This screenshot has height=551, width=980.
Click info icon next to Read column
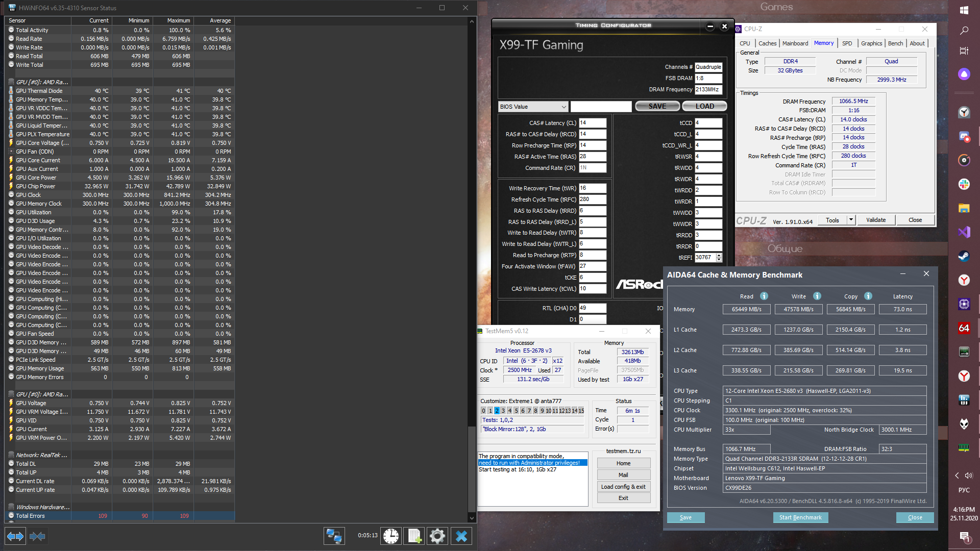(x=764, y=296)
